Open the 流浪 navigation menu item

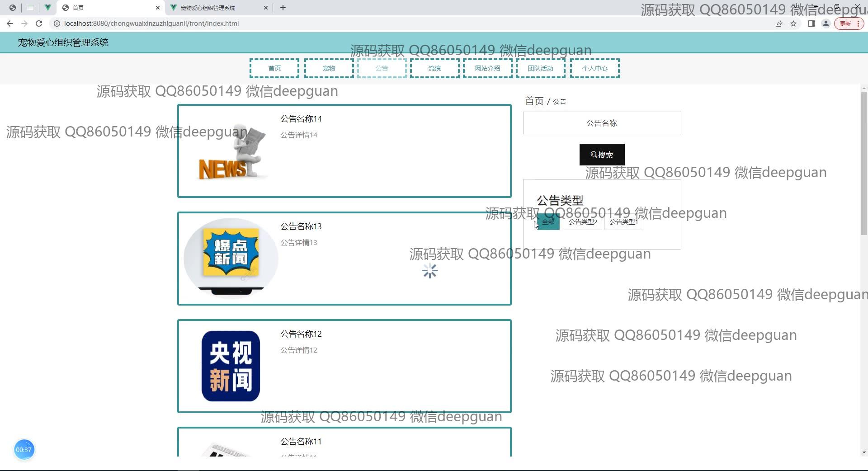pyautogui.click(x=435, y=68)
